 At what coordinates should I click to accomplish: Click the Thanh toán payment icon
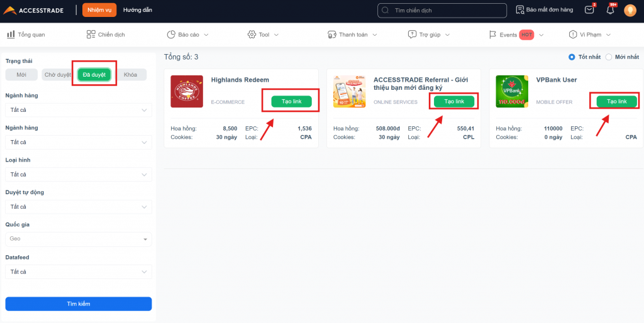[x=332, y=35]
